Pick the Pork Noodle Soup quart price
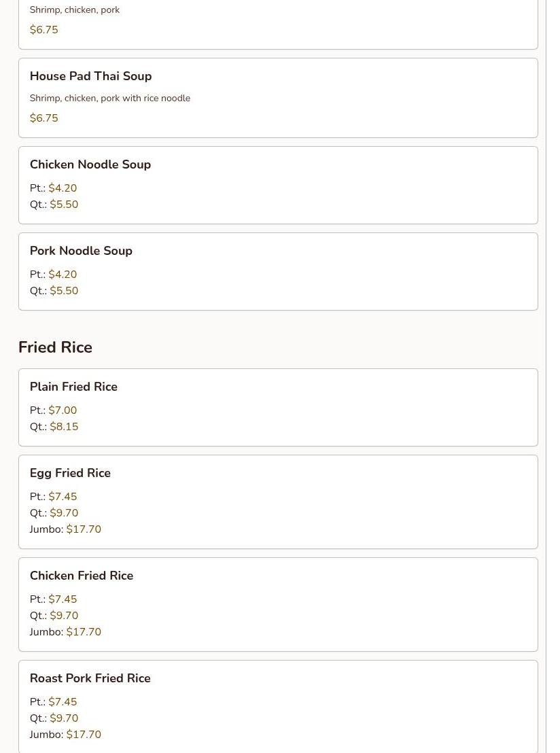 tap(64, 291)
